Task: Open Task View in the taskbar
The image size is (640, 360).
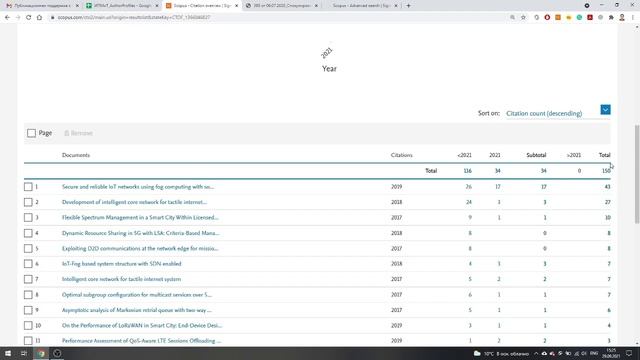Action: [x=24, y=353]
